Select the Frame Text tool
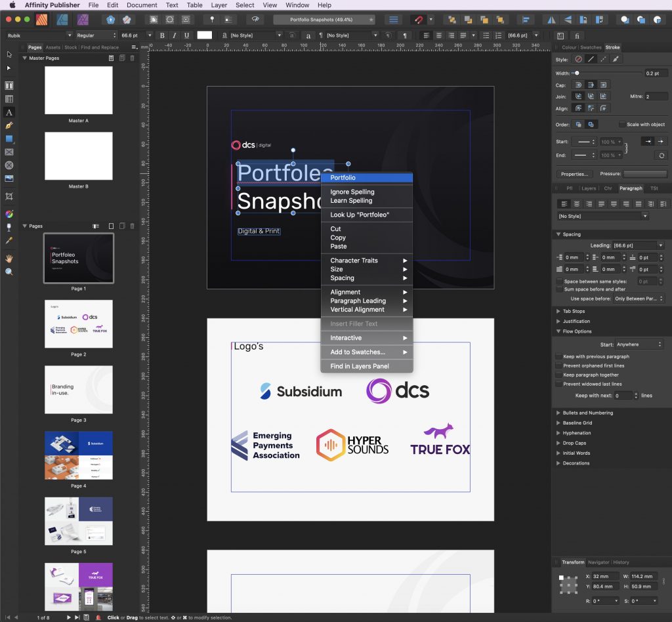Image resolution: width=672 pixels, height=622 pixels. [9, 85]
